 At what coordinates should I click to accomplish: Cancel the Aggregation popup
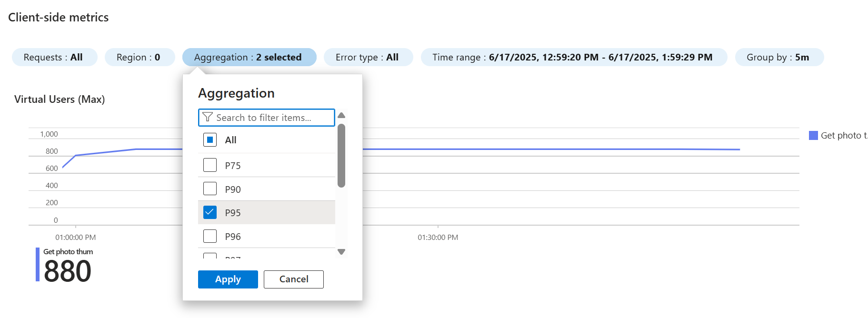click(x=293, y=279)
